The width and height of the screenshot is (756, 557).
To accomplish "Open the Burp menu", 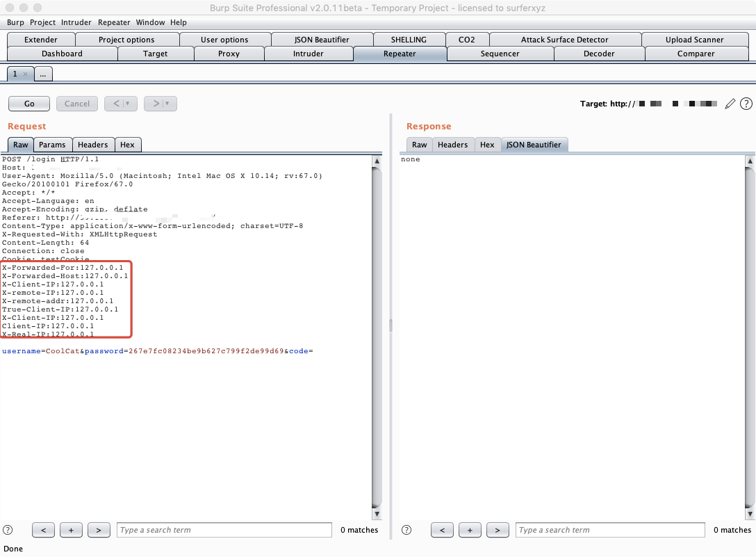I will (x=15, y=22).
